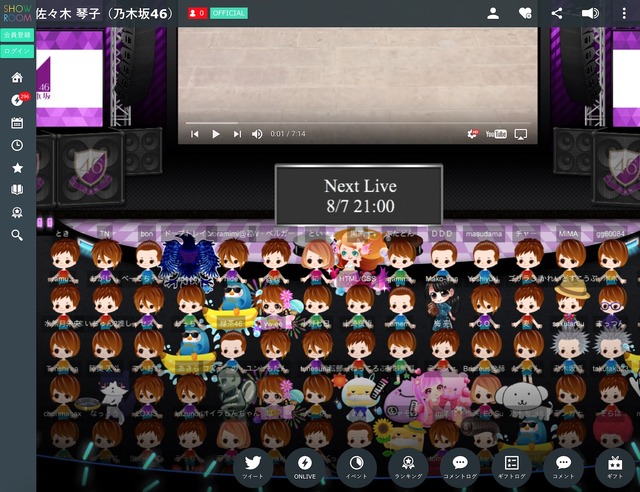Click the ツイート Twitter button

point(253,467)
